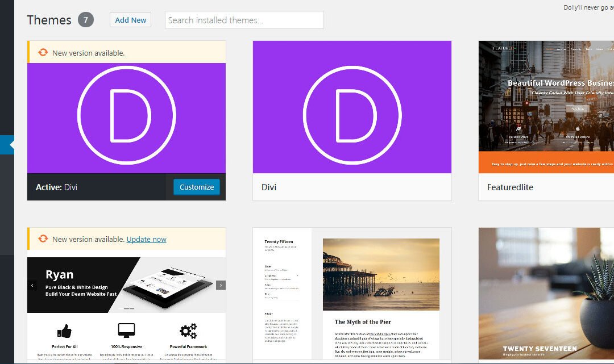Select the Twenty Seventeen theme thumbnail
The image size is (614, 364).
[x=546, y=295]
